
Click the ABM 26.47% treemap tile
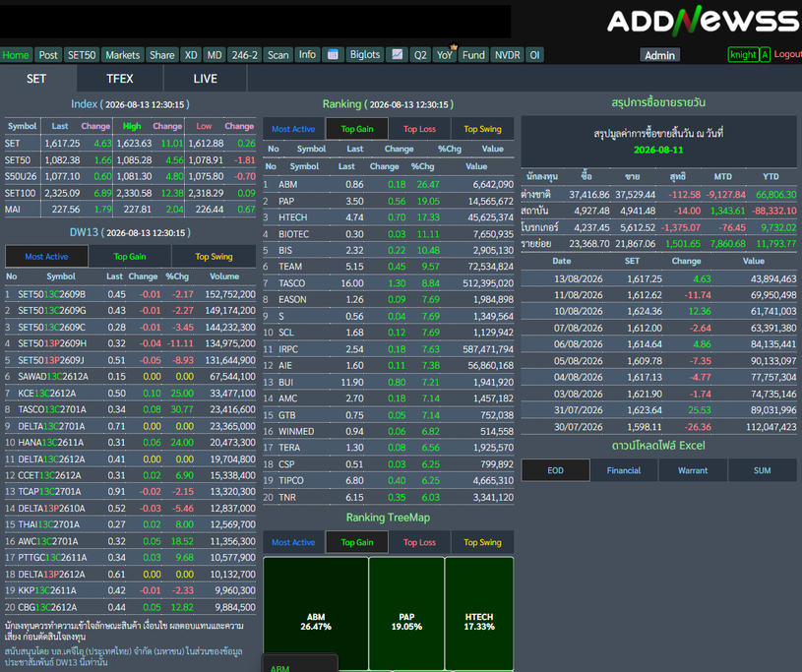pyautogui.click(x=316, y=614)
